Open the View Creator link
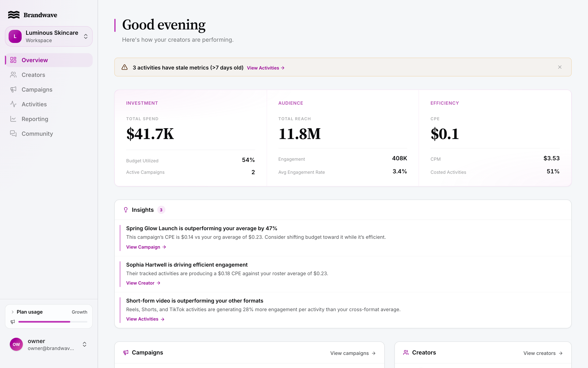 (x=143, y=283)
